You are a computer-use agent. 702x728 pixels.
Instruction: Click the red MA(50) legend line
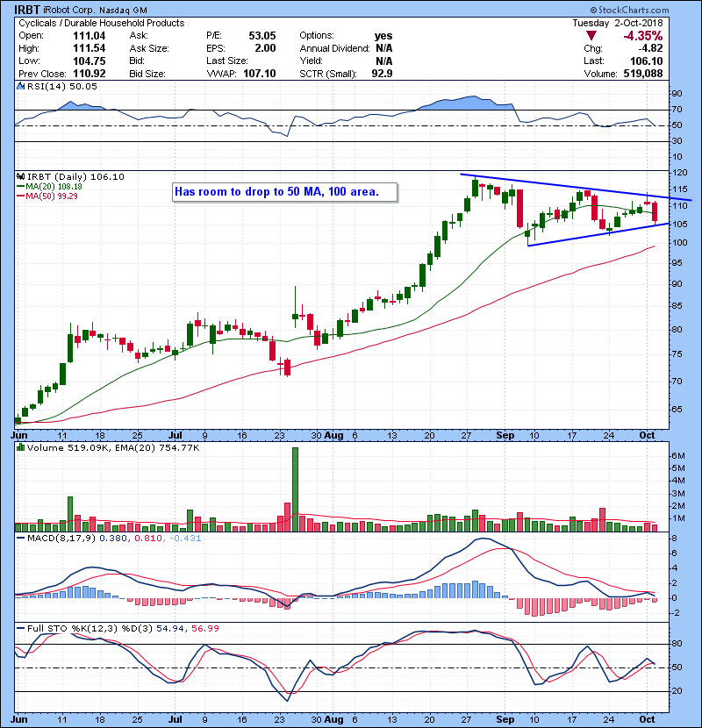coord(20,196)
